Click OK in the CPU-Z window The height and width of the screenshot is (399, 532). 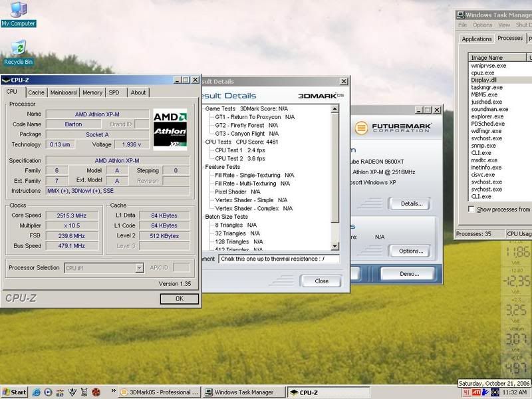click(x=179, y=299)
